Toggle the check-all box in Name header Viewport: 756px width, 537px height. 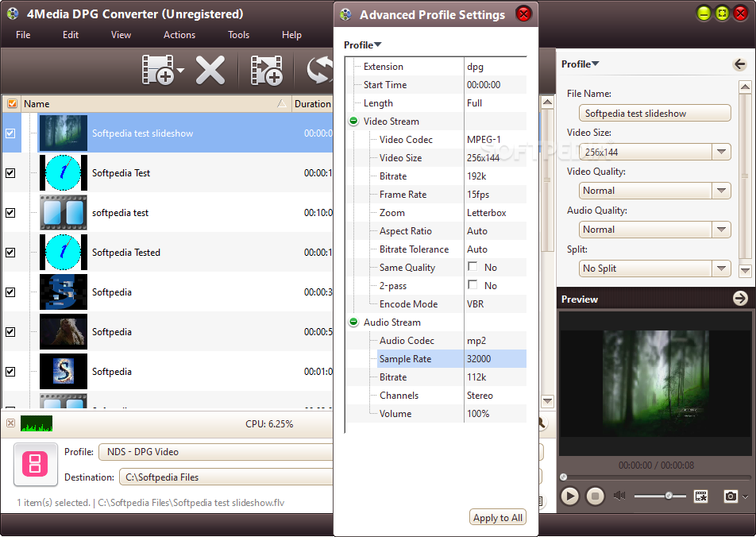pyautogui.click(x=12, y=104)
